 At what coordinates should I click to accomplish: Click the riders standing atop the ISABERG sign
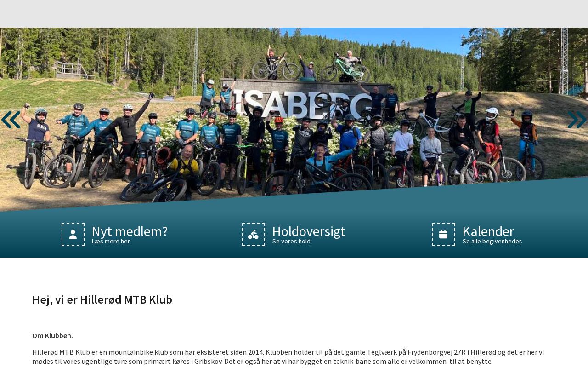[x=312, y=64]
